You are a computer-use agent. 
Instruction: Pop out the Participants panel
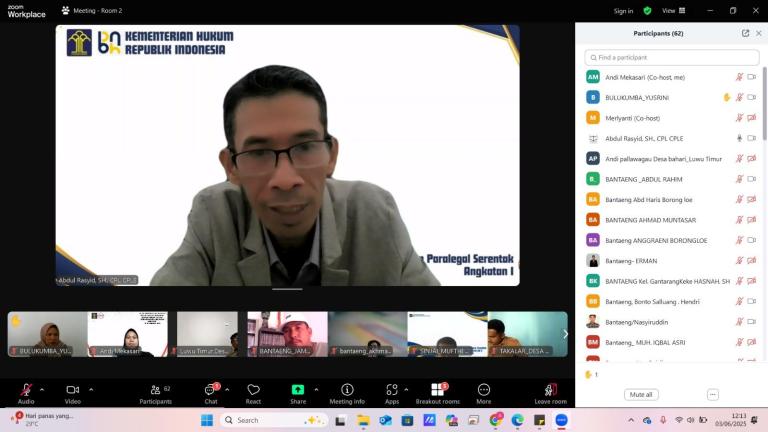pos(745,33)
